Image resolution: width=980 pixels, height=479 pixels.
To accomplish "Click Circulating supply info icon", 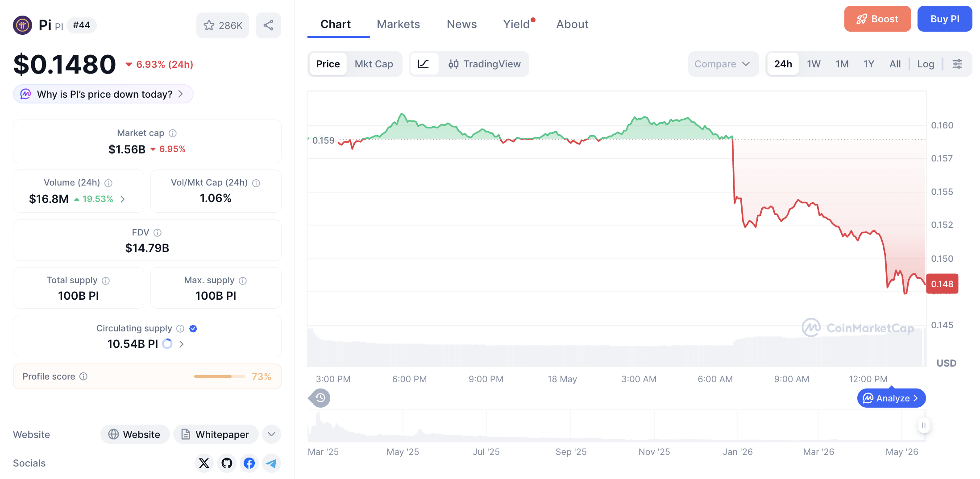I will (x=180, y=329).
